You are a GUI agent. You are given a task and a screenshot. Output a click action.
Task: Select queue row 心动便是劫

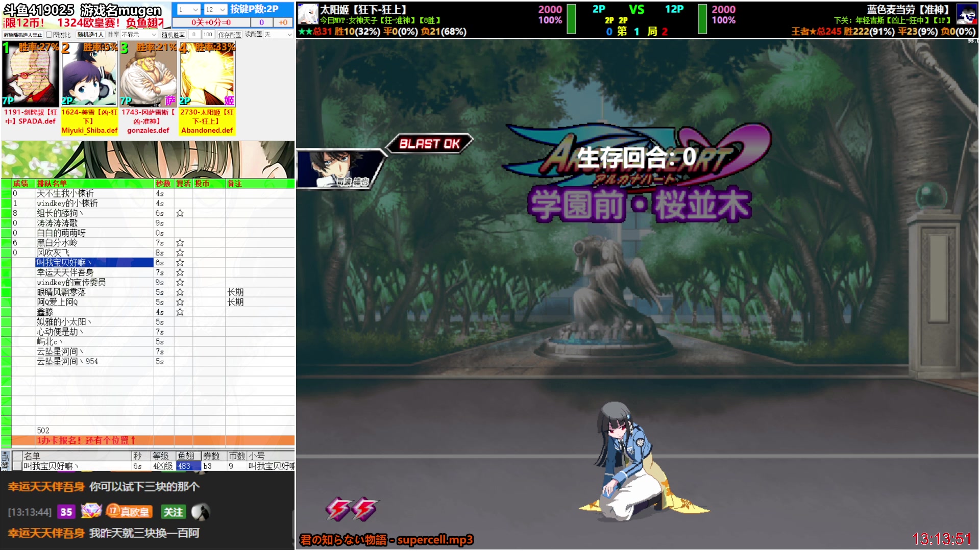94,332
